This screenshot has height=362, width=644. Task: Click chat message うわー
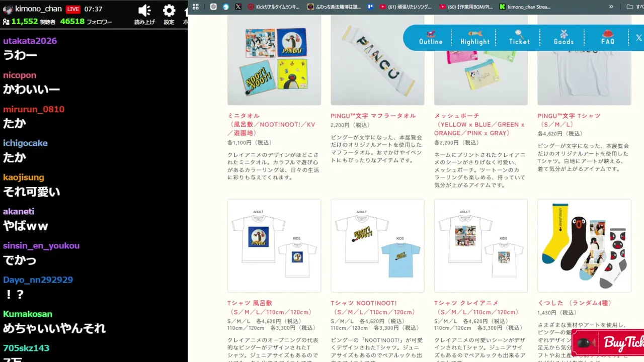click(x=20, y=55)
